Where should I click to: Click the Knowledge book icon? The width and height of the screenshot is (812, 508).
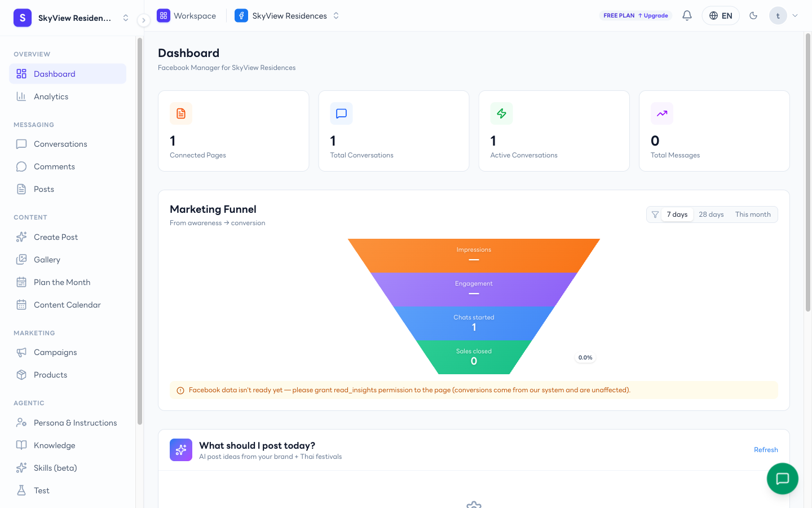click(x=21, y=445)
